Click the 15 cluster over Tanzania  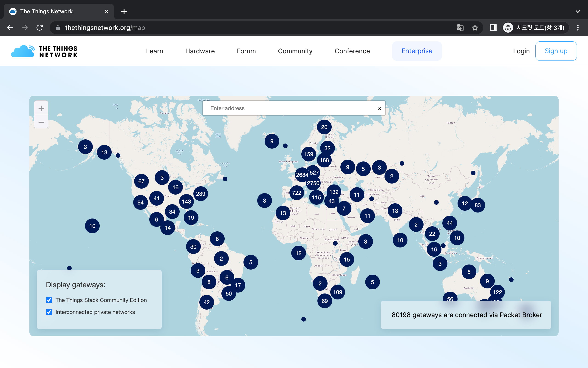tap(347, 259)
